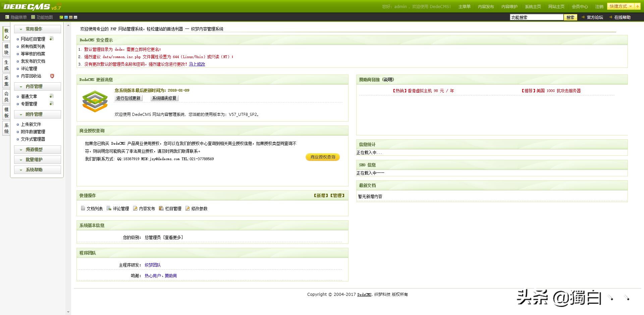
Task: Open 会员中心 in top navigation
Action: [580, 7]
